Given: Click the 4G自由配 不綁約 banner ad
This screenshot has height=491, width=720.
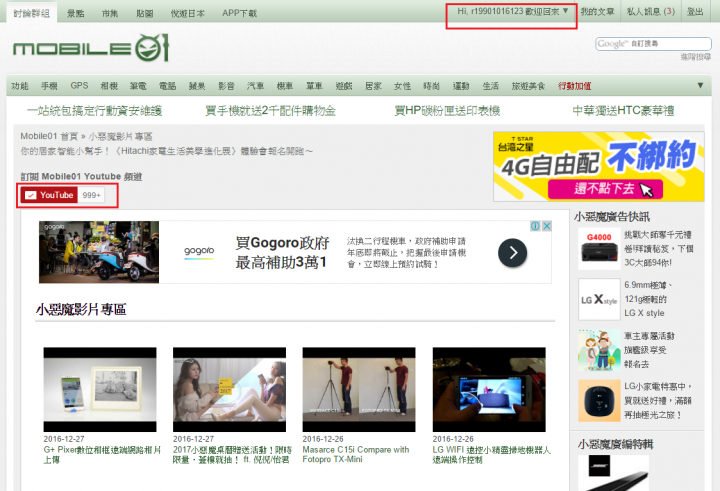Looking at the screenshot, I should [x=598, y=166].
